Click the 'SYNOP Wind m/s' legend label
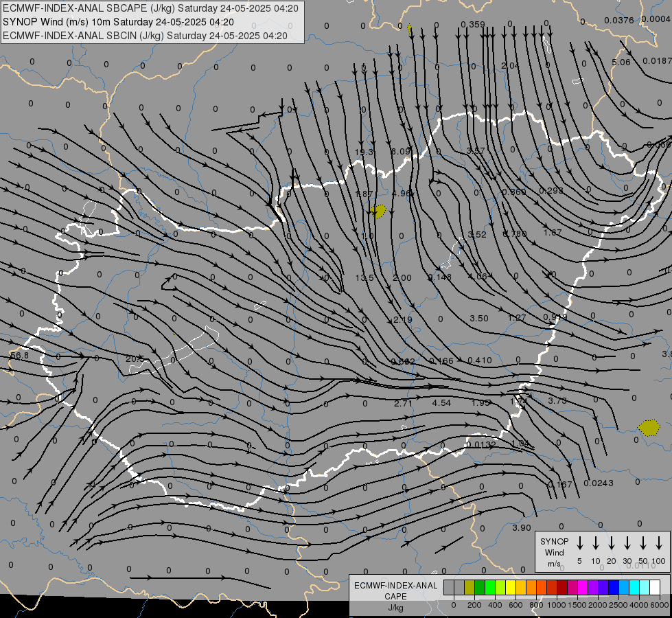672x618 pixels. click(554, 553)
